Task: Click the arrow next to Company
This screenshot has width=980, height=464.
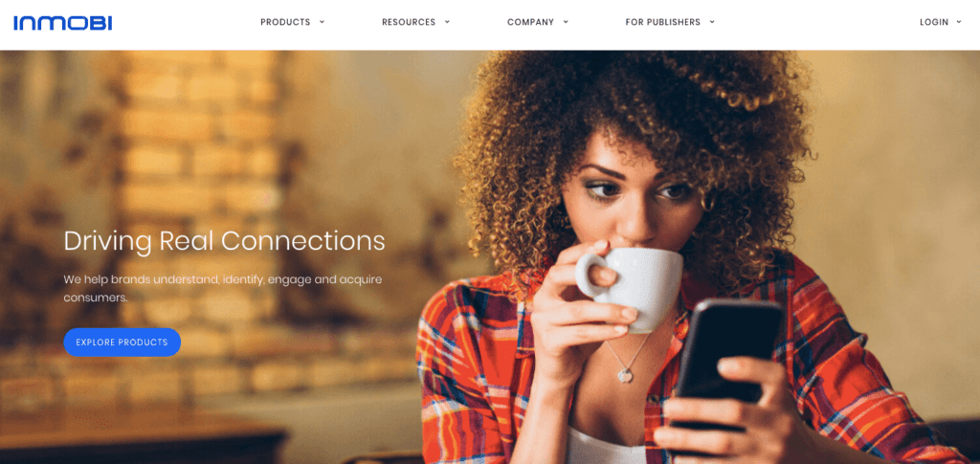Action: click(566, 22)
